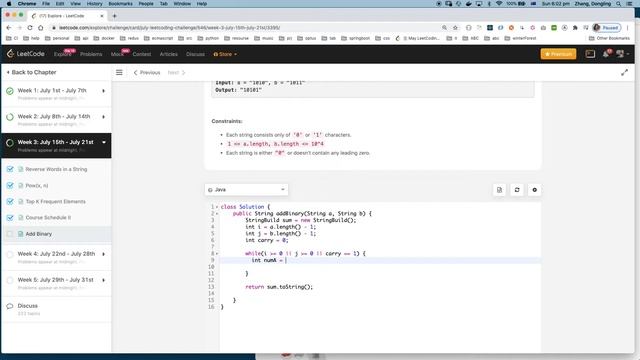640x360 pixels.
Task: Go to Next problem
Action: (x=176, y=73)
